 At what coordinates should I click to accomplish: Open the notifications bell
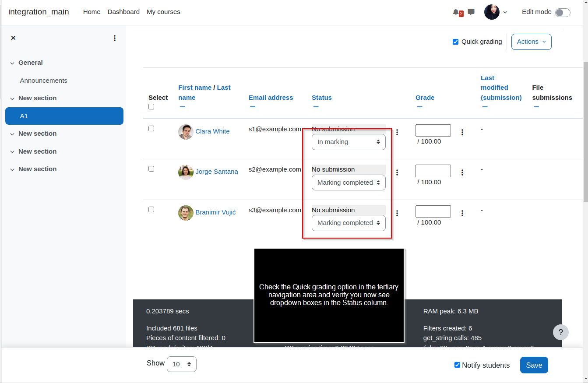pos(456,12)
